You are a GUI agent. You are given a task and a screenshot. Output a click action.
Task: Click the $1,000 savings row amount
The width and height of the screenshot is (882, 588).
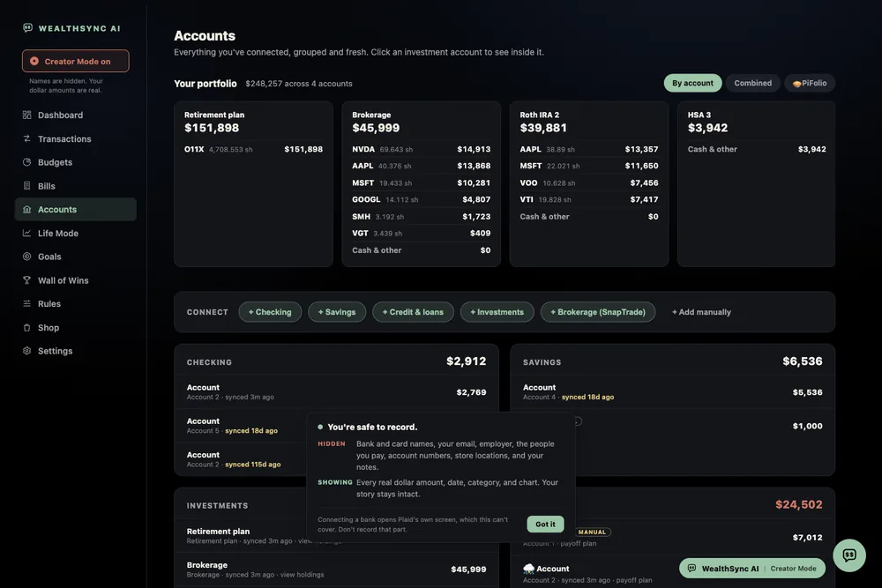pos(807,426)
